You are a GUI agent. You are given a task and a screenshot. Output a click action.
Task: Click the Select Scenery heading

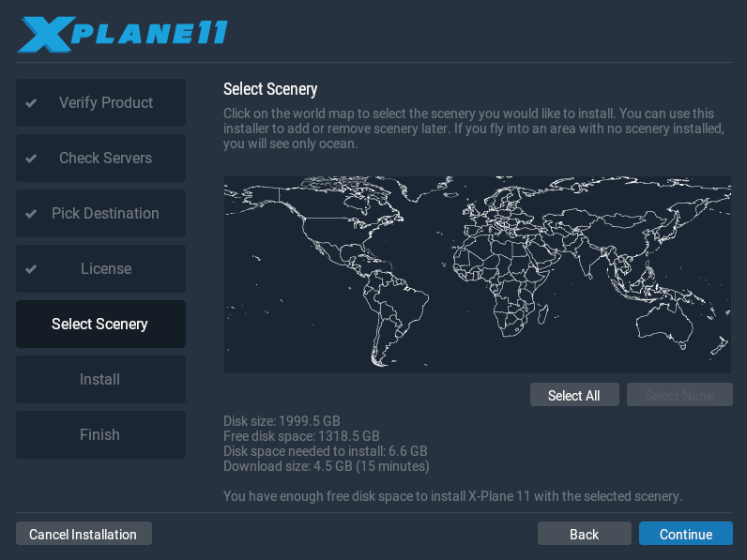pyautogui.click(x=270, y=89)
